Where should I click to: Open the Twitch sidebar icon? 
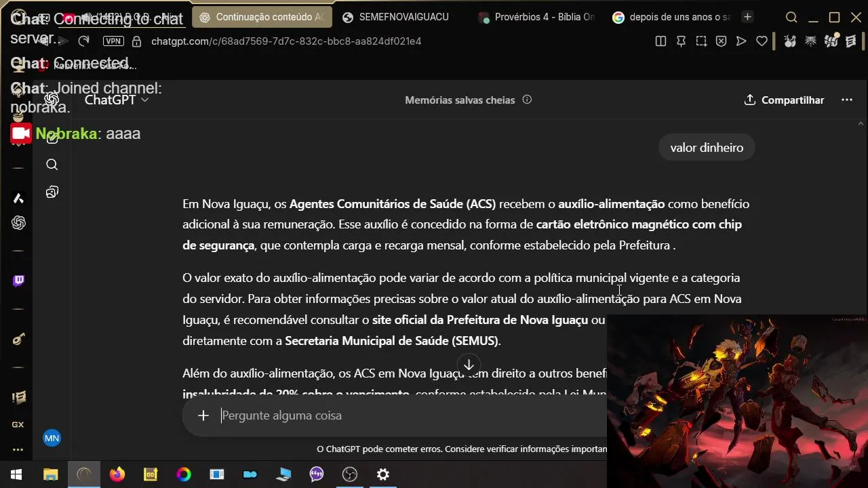click(18, 281)
